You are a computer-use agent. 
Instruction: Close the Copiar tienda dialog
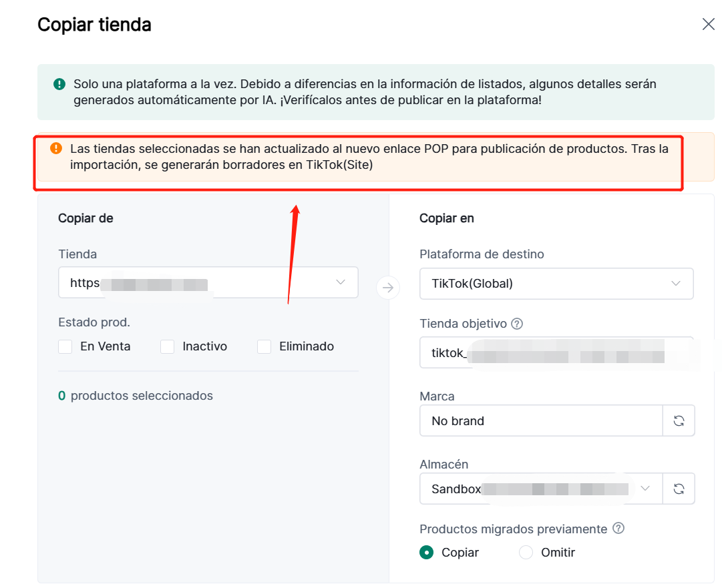[x=708, y=25]
